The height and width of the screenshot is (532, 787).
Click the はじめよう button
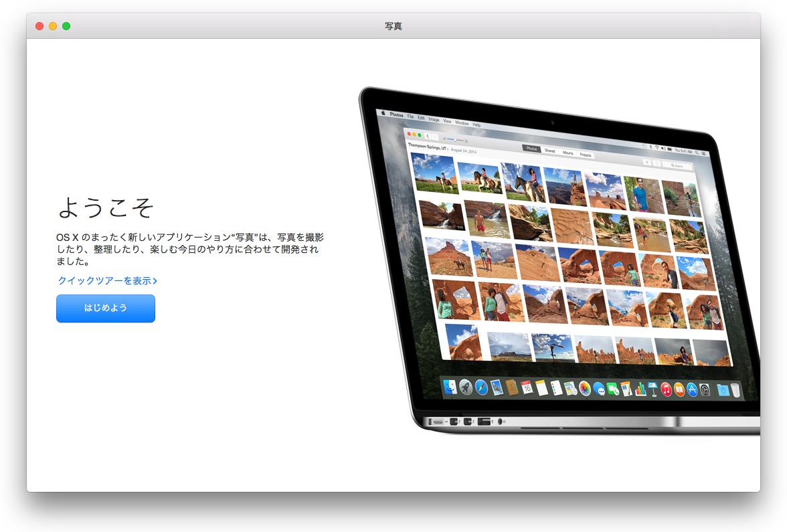click(106, 308)
